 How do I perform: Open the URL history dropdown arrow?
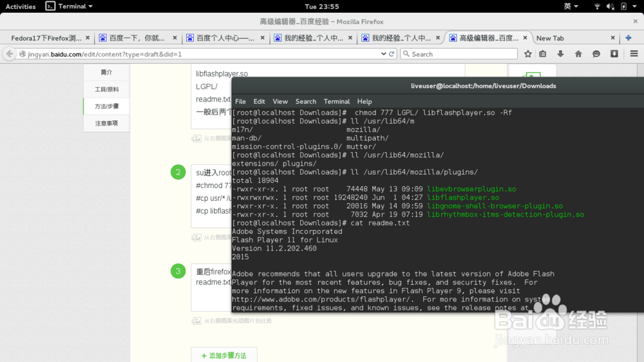383,54
